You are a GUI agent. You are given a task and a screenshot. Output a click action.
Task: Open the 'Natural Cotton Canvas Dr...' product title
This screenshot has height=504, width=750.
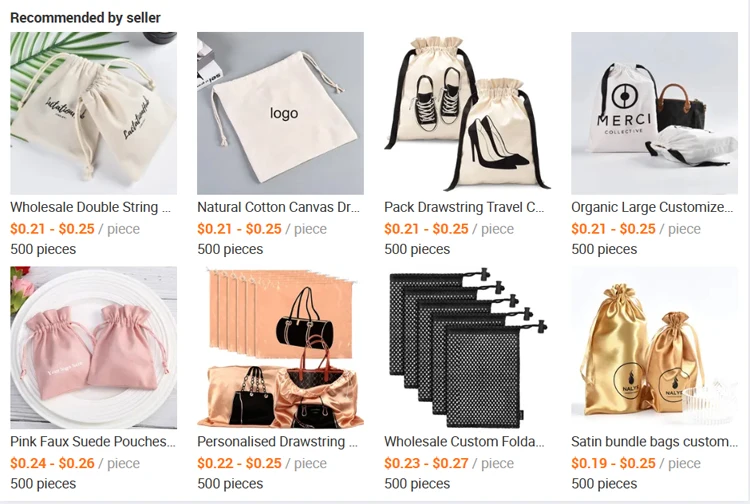[278, 208]
